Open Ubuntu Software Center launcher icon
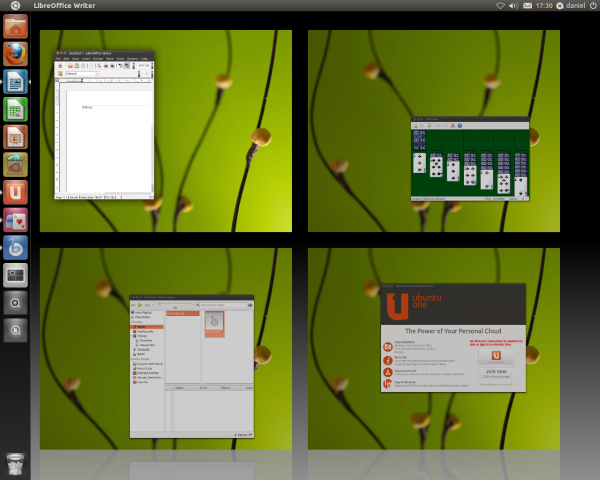 point(15,164)
